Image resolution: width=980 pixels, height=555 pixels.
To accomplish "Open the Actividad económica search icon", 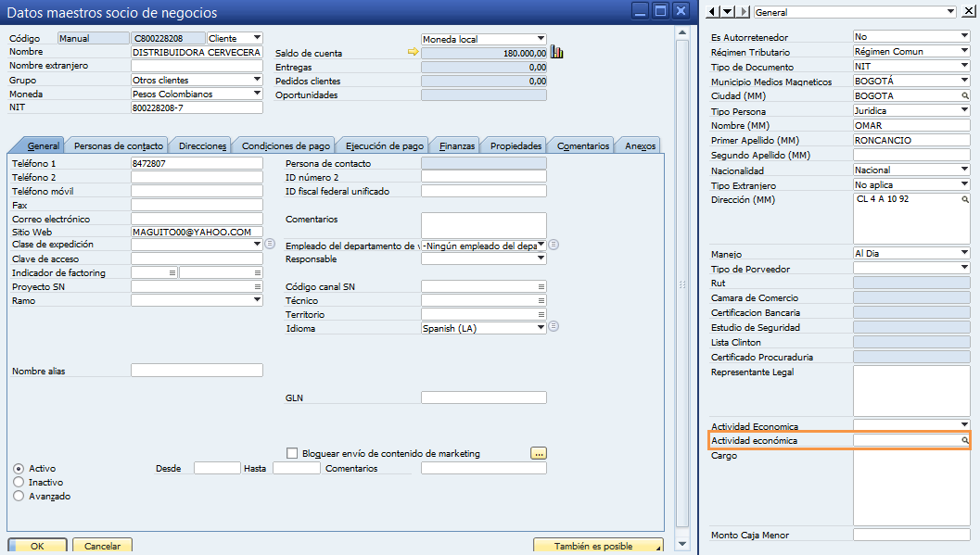I will pyautogui.click(x=965, y=441).
